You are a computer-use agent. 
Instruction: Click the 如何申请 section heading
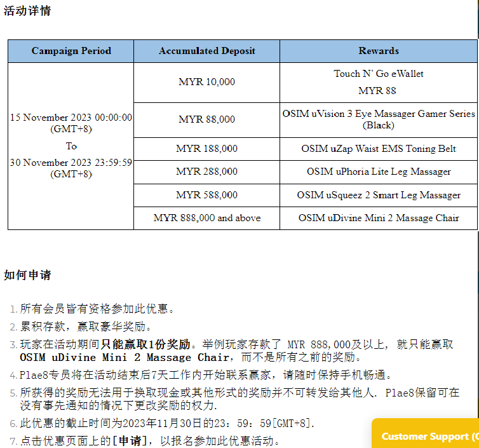click(27, 275)
